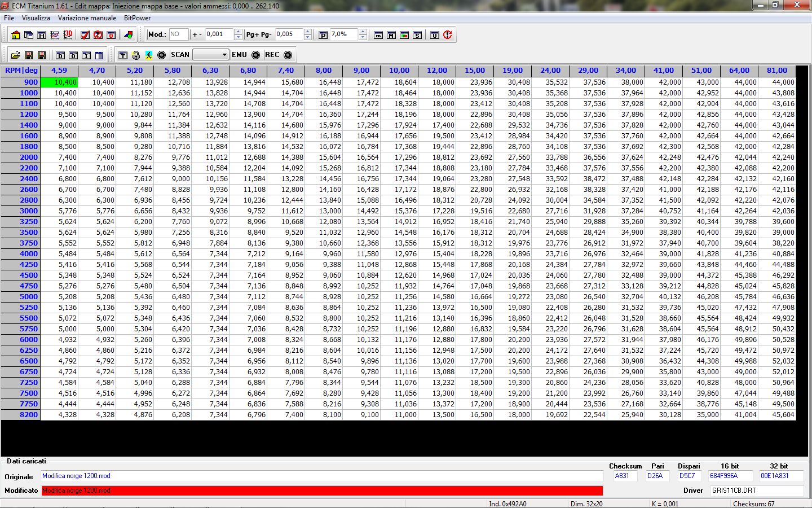Click the red checkmark icon
812x508 pixels.
pyautogui.click(x=85, y=35)
